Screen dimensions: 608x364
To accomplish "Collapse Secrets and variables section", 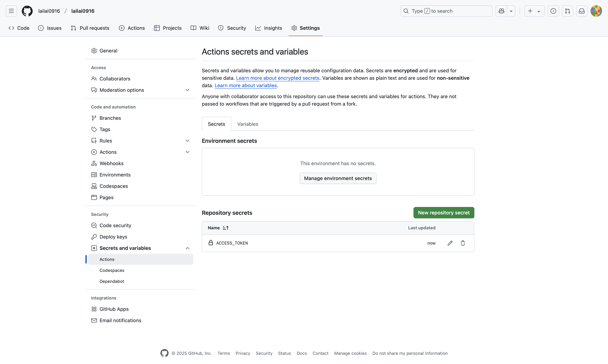I will pos(187,248).
